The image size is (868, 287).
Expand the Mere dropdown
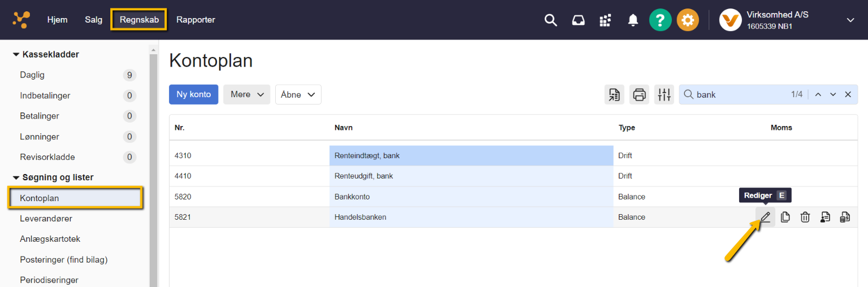tap(247, 94)
